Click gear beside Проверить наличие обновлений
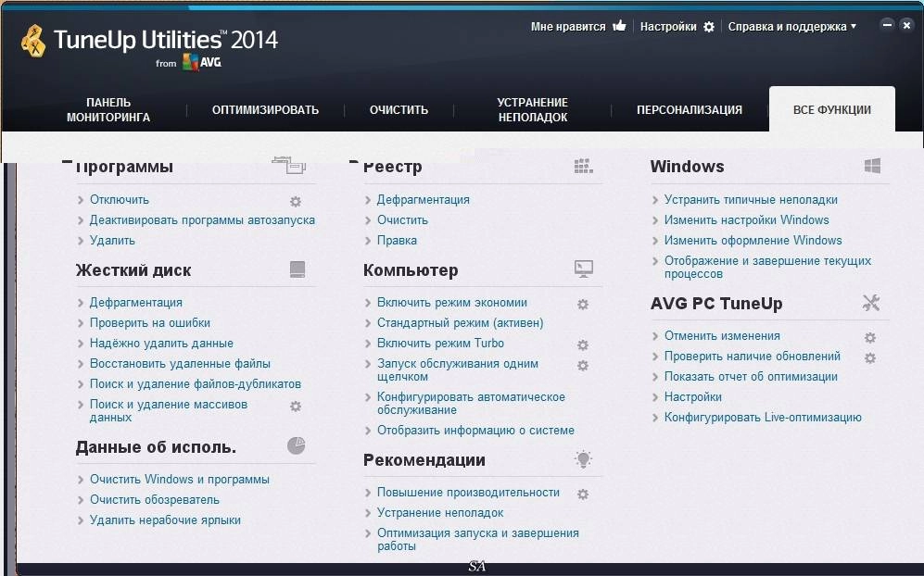The height and width of the screenshot is (576, 924). (870, 357)
